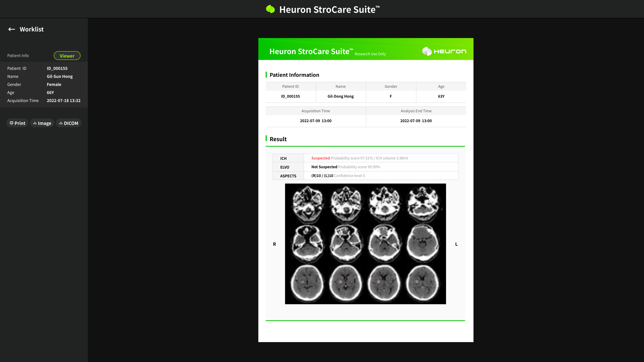Select Worklist heading text
Screen dimensions: 644x362
click(32, 29)
